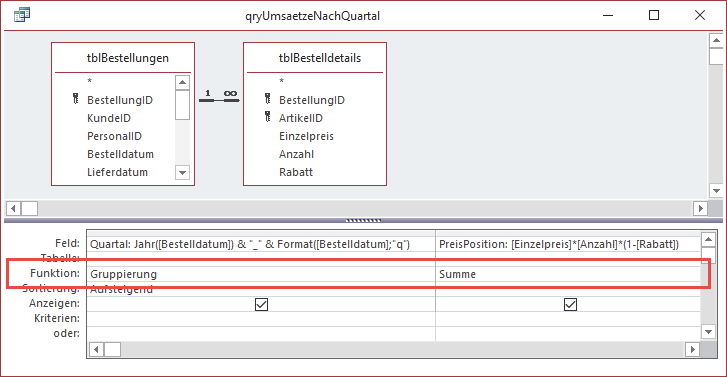Viewport: 727px width, 377px height.
Task: Close the qryUmsaetzeNachQuartal query window
Action: click(x=700, y=15)
